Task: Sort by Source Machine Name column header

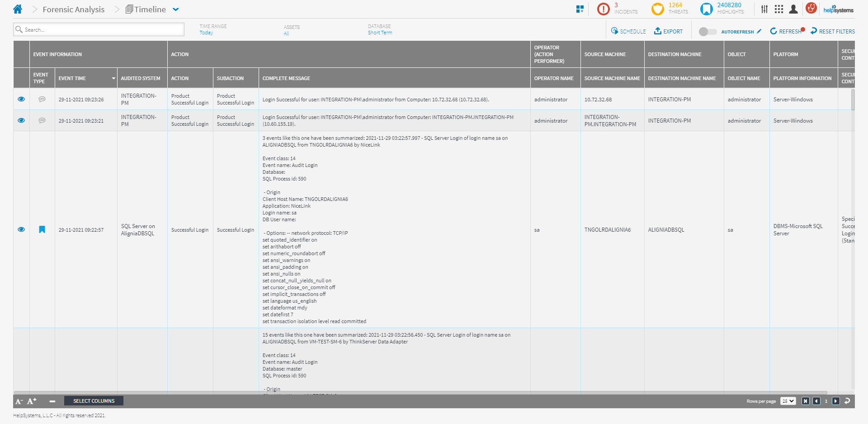Action: tap(612, 78)
